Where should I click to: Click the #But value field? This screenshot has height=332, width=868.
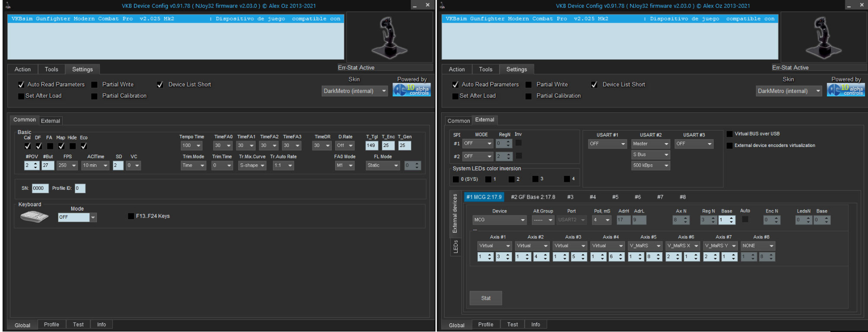tap(48, 165)
